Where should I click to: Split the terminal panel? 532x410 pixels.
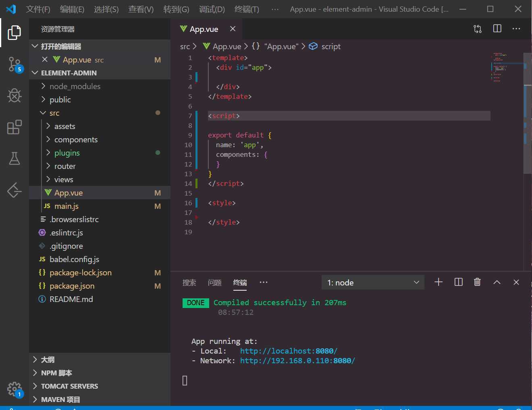[458, 282]
